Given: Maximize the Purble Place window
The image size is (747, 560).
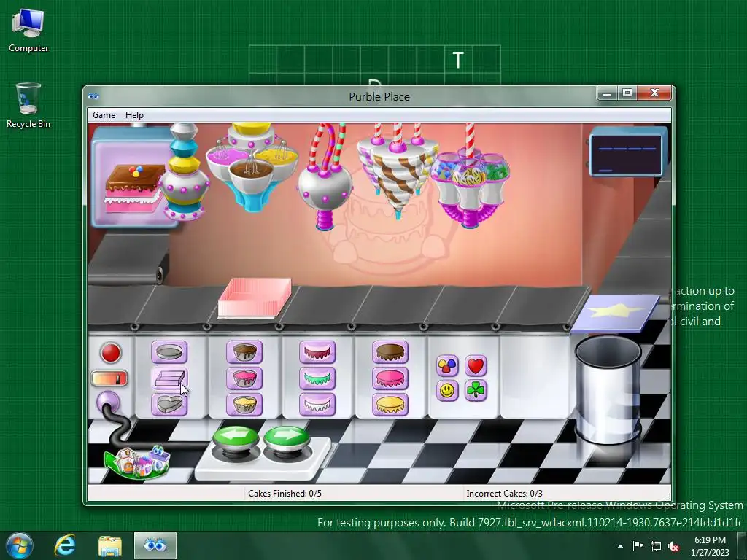Looking at the screenshot, I should pyautogui.click(x=627, y=94).
